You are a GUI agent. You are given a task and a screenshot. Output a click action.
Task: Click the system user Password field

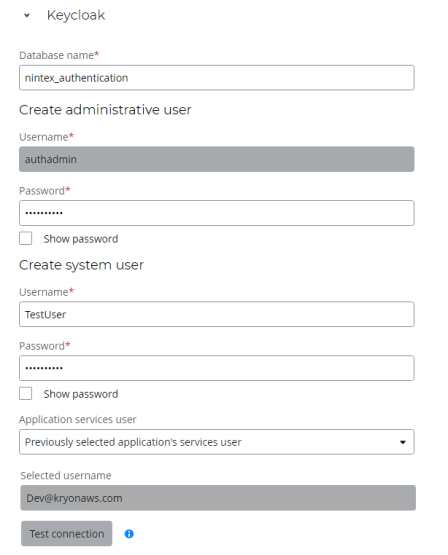point(217,368)
